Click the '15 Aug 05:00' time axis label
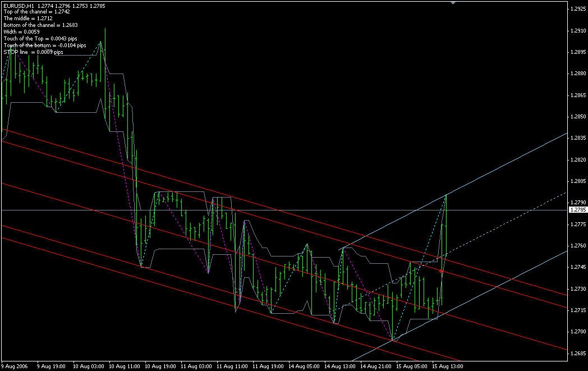 point(412,367)
